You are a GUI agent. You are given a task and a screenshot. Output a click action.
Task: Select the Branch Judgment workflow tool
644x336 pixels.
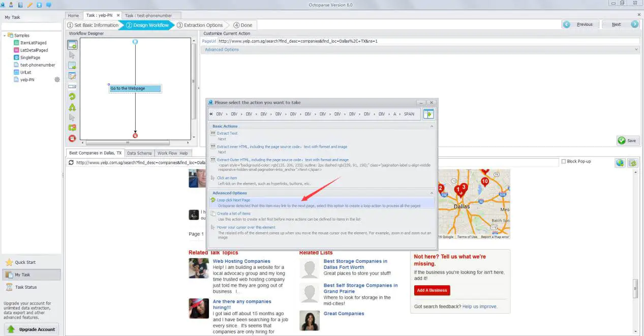point(72,107)
